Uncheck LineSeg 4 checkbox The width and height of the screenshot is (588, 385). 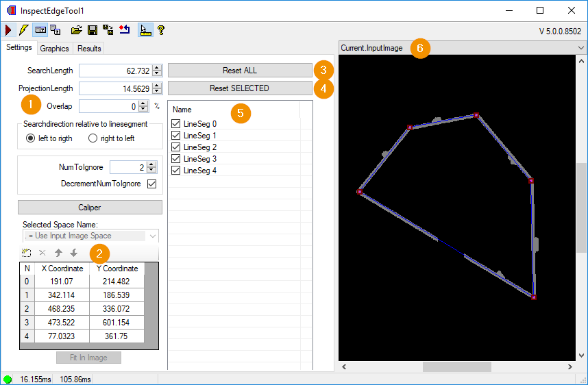175,170
